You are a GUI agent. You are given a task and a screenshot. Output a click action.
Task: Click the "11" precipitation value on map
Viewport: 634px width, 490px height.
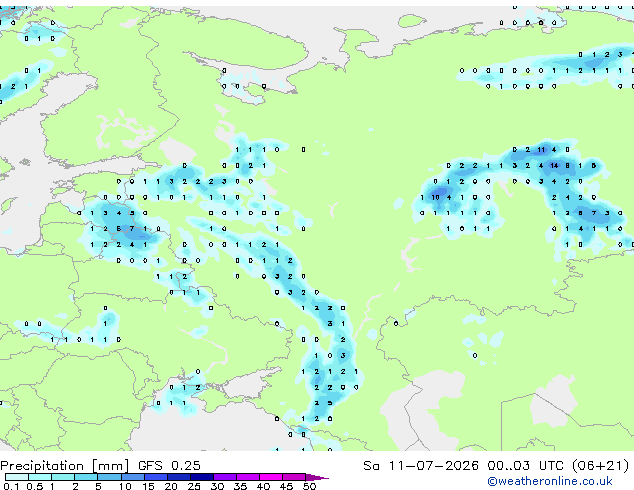(x=541, y=150)
